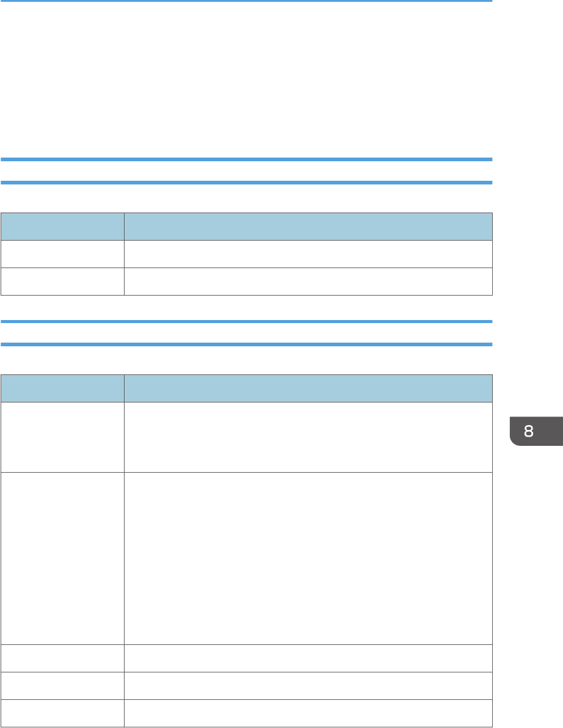Select second table's wide blue header cell
The height and width of the screenshot is (728, 563).
(308, 388)
